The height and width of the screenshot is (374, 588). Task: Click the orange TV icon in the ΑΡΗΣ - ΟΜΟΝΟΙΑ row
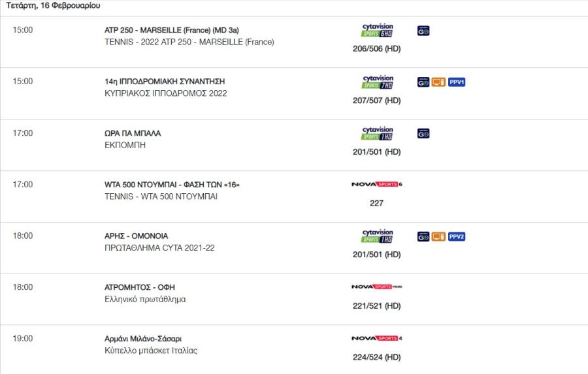438,236
